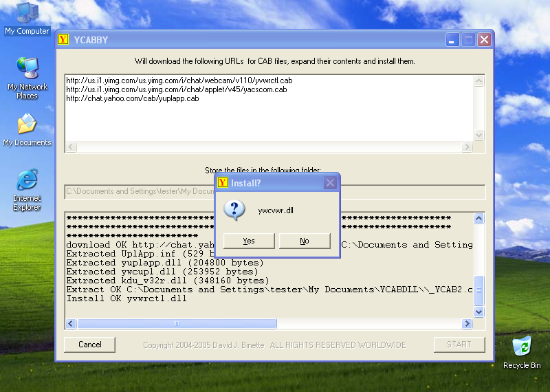Click right arrow of log horizontal scrollbar
Screen dimensions: 550x392
(x=467, y=323)
